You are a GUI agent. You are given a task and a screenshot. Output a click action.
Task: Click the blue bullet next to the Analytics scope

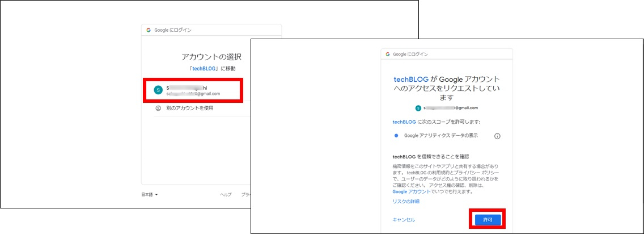click(x=396, y=135)
